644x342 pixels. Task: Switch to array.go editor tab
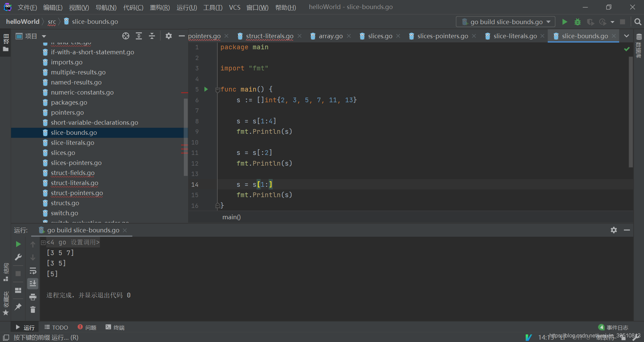tap(331, 36)
